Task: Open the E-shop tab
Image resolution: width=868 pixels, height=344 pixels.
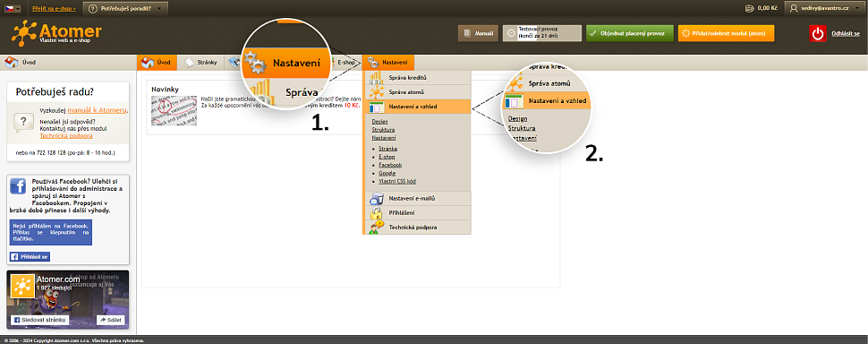Action: [345, 63]
